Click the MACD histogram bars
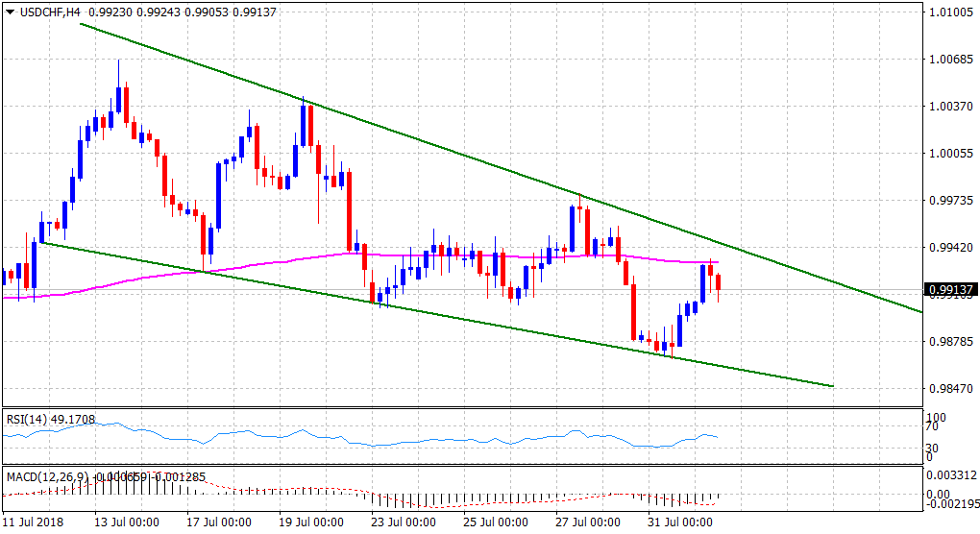The width and height of the screenshot is (980, 534). click(x=106, y=487)
